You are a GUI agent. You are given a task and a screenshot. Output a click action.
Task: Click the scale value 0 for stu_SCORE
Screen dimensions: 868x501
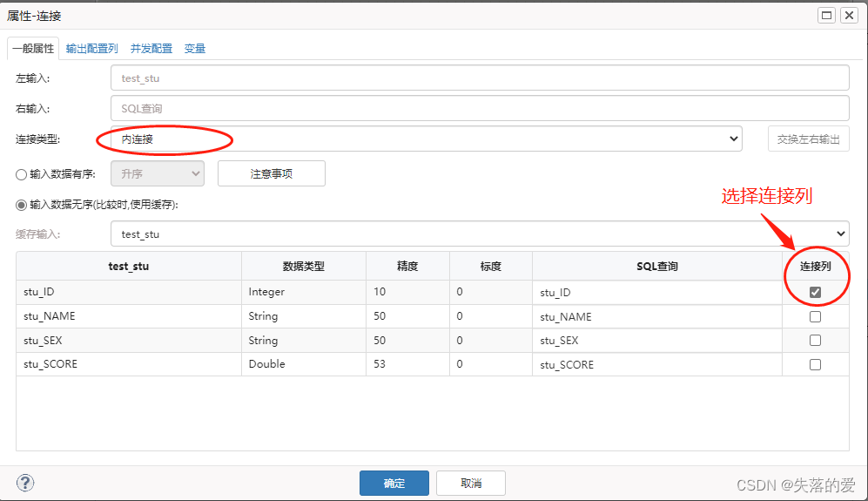point(491,364)
